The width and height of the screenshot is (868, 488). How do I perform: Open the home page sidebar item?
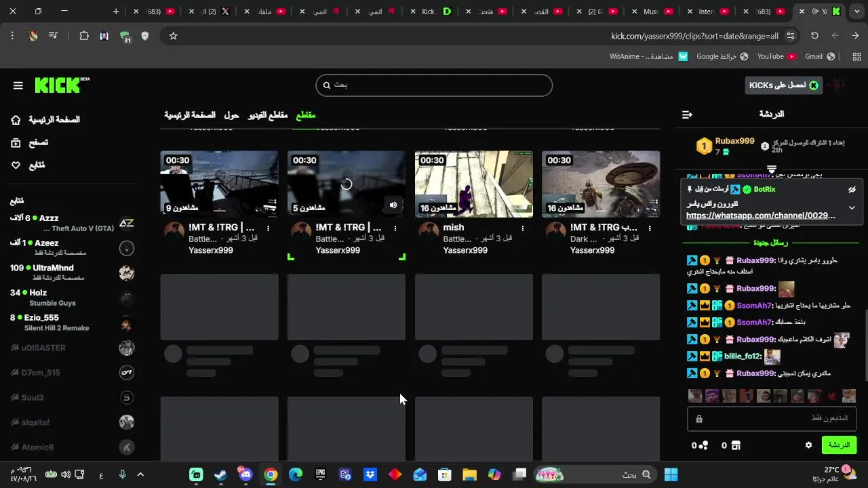point(45,120)
